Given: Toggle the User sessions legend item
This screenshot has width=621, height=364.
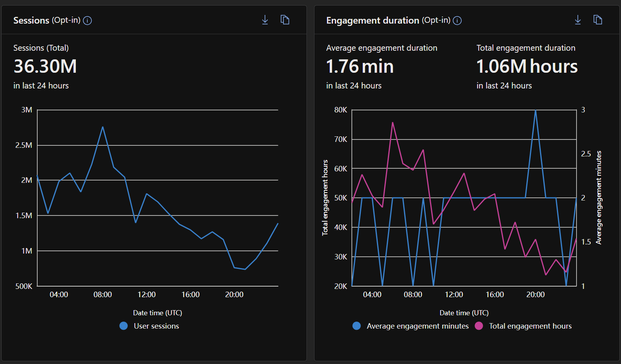Looking at the screenshot, I should click(149, 326).
